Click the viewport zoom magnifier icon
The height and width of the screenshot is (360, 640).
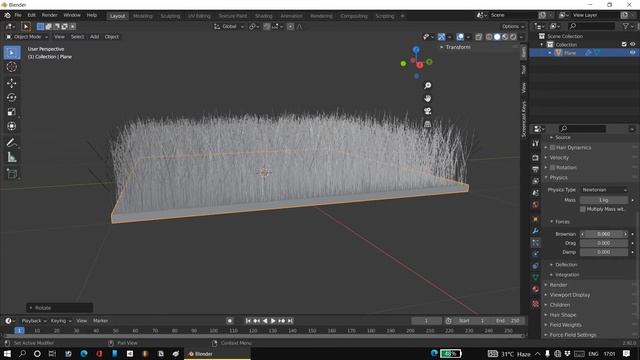(x=427, y=85)
